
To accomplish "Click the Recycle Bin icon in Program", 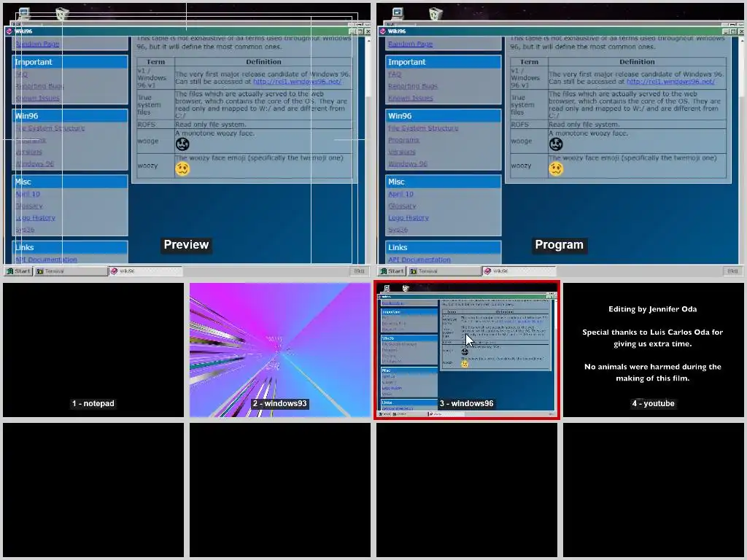I will point(435,13).
